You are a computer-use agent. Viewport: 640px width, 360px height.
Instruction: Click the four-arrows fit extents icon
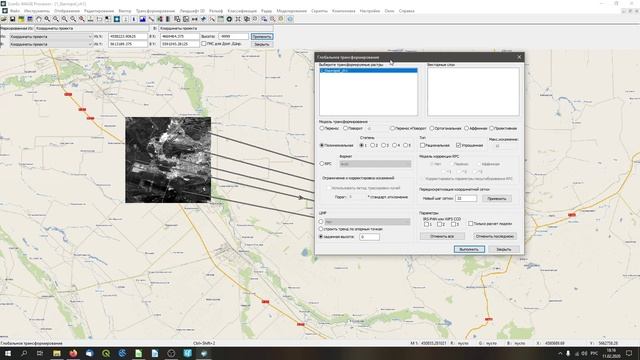pyautogui.click(x=238, y=19)
